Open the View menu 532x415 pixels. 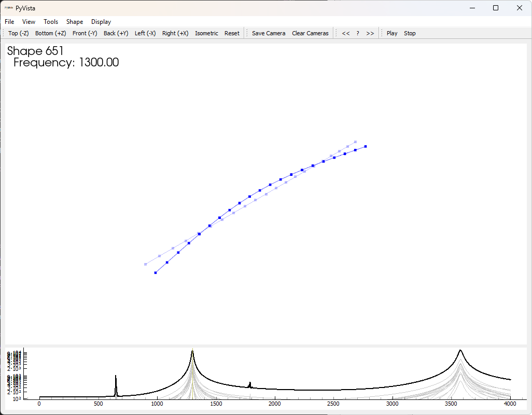[x=29, y=22]
